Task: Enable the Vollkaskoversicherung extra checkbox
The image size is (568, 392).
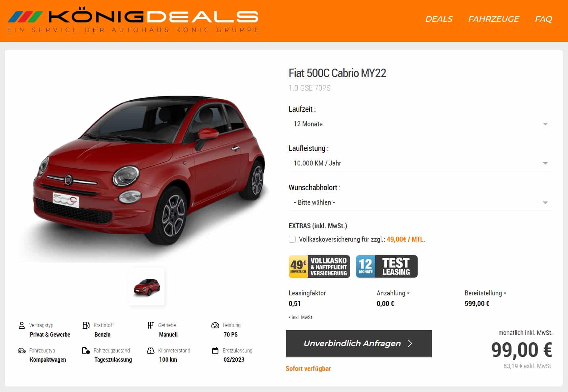Action: click(x=292, y=239)
